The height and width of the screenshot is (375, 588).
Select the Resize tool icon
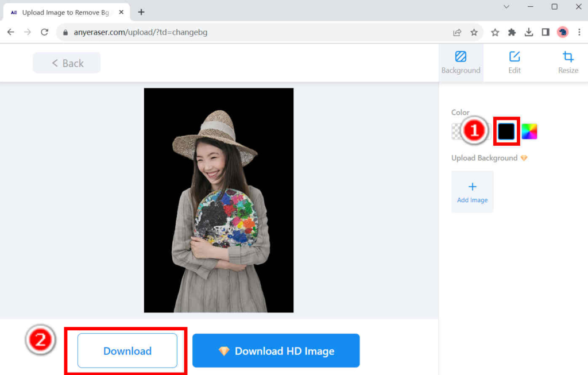pyautogui.click(x=567, y=57)
